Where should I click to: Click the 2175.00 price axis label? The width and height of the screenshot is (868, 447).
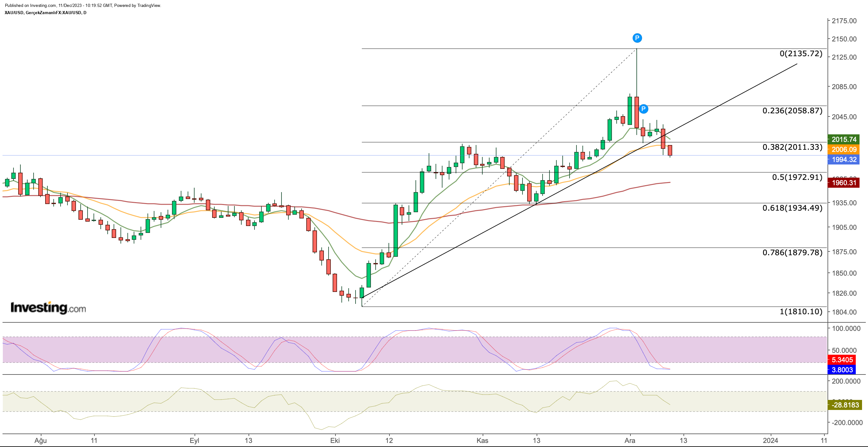coord(844,21)
